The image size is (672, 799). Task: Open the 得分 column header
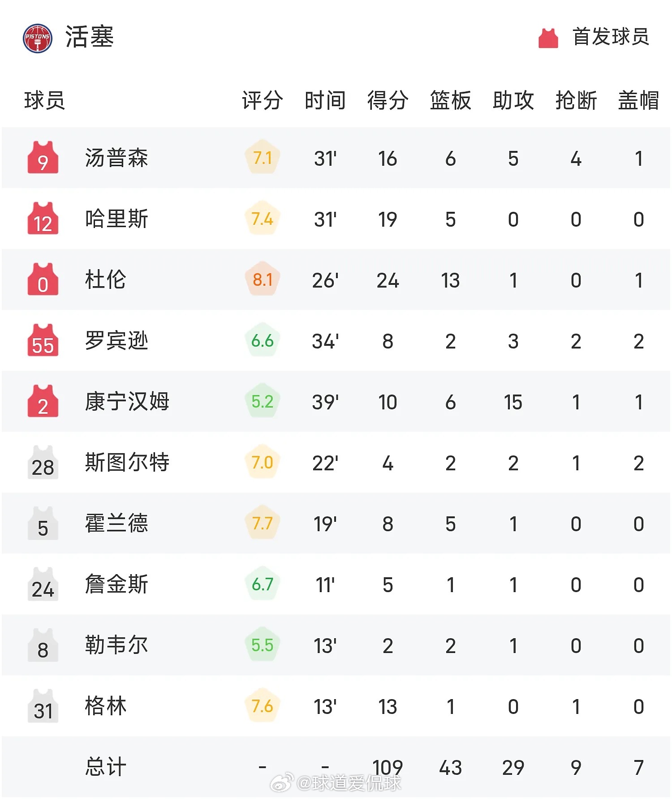(x=386, y=102)
